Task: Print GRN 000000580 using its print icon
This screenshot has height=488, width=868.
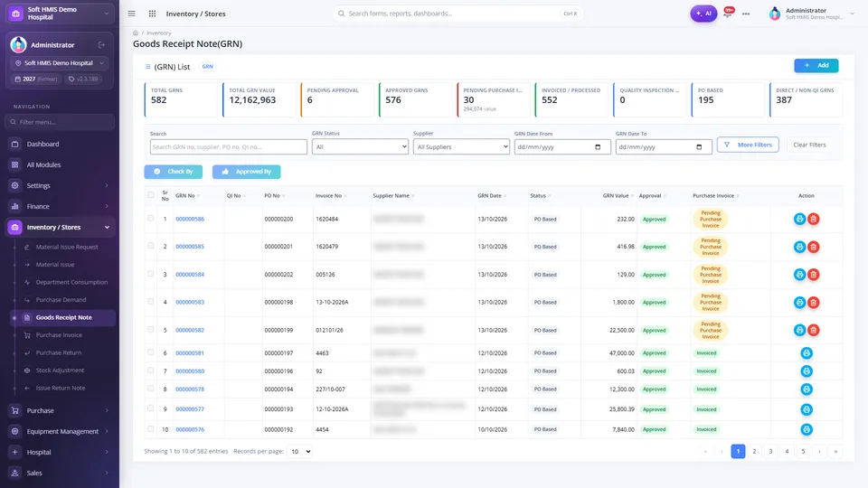Action: (807, 371)
